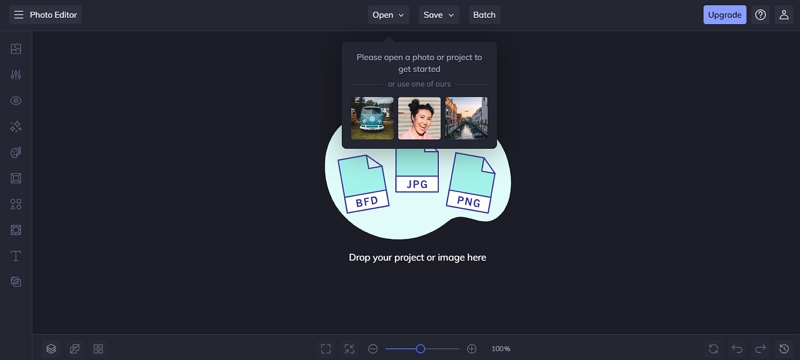Open the Effects sparkle icon

[16, 126]
